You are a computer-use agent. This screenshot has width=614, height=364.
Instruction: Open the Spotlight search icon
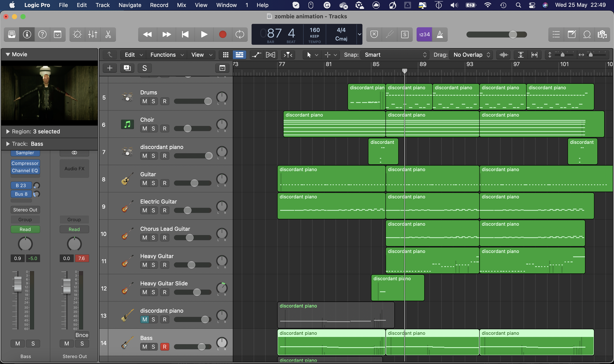(x=518, y=5)
